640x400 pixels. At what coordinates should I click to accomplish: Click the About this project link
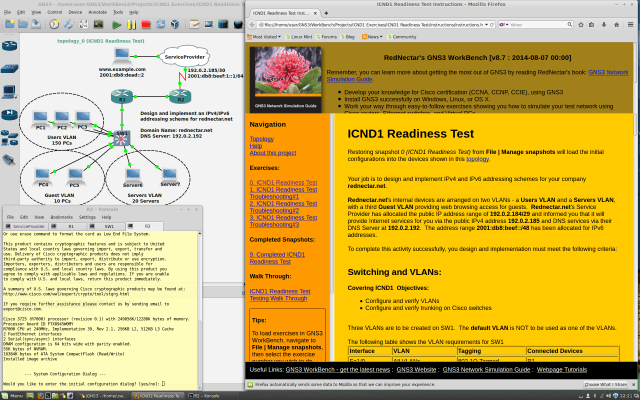pyautogui.click(x=273, y=153)
